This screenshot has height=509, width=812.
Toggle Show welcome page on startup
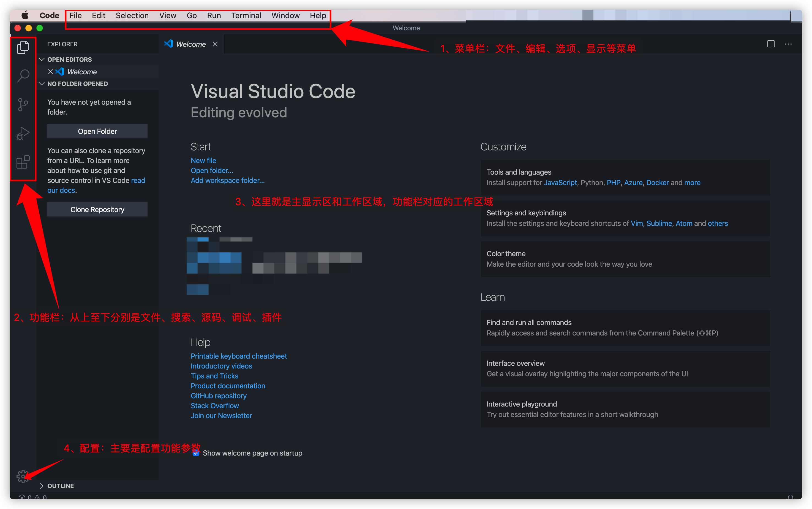pyautogui.click(x=196, y=453)
